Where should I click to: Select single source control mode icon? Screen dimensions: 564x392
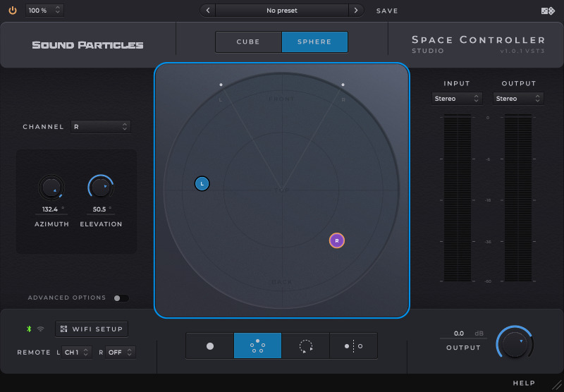tap(210, 346)
